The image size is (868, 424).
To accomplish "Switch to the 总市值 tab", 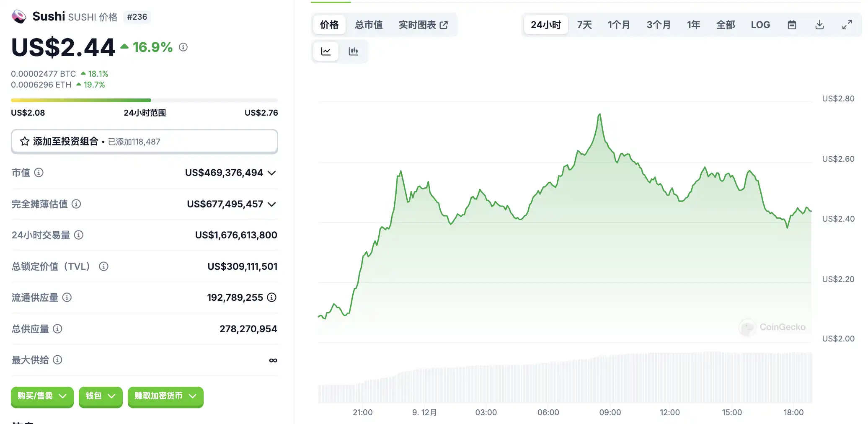I will pyautogui.click(x=369, y=25).
